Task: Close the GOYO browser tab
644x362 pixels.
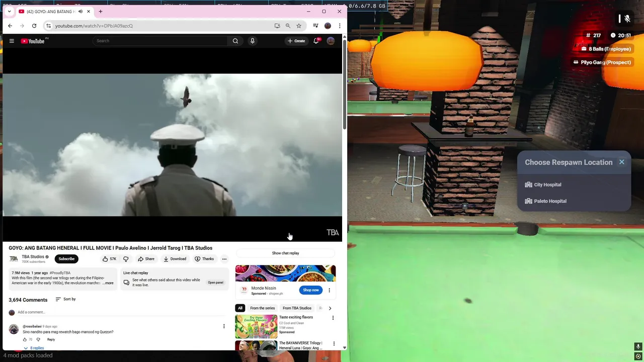Action: coord(89,12)
